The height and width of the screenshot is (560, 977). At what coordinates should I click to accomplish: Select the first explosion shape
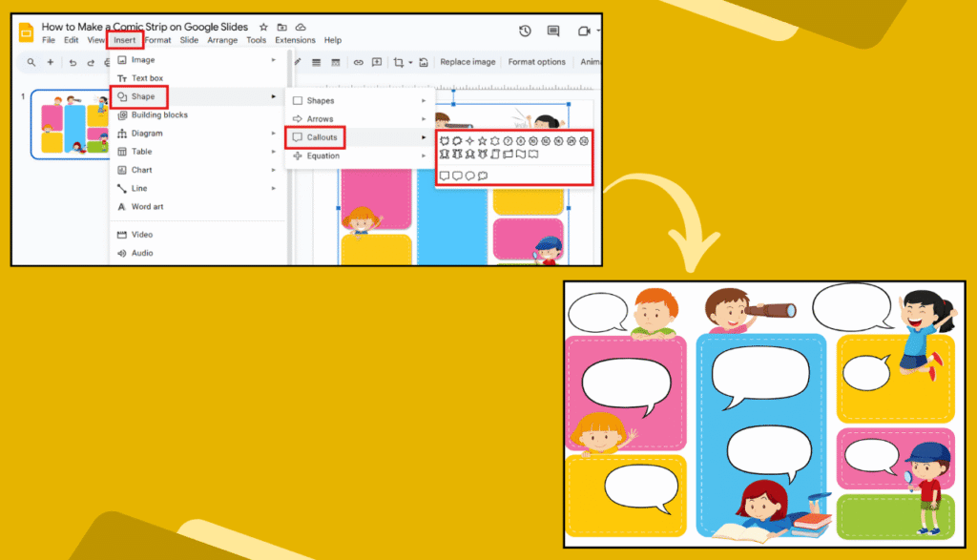click(x=445, y=141)
